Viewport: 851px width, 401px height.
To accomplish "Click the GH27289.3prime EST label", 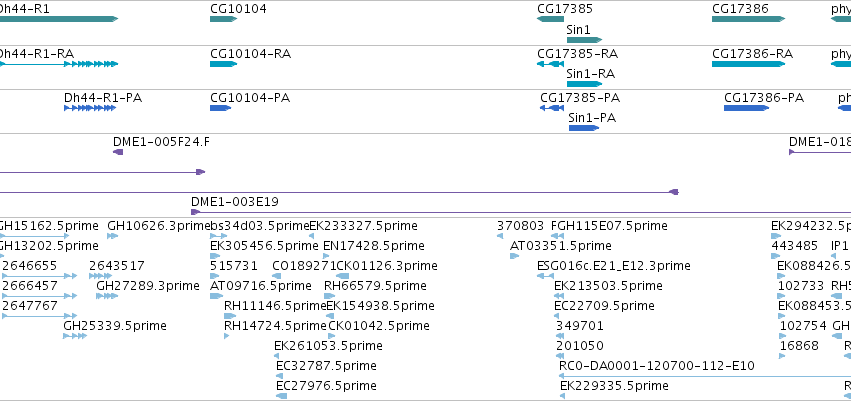I will [148, 285].
